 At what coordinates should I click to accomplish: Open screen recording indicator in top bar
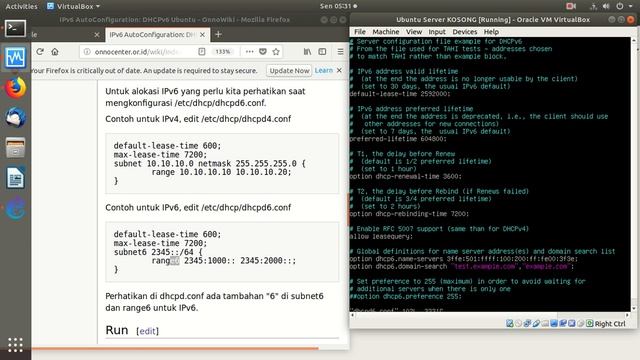point(571,6)
